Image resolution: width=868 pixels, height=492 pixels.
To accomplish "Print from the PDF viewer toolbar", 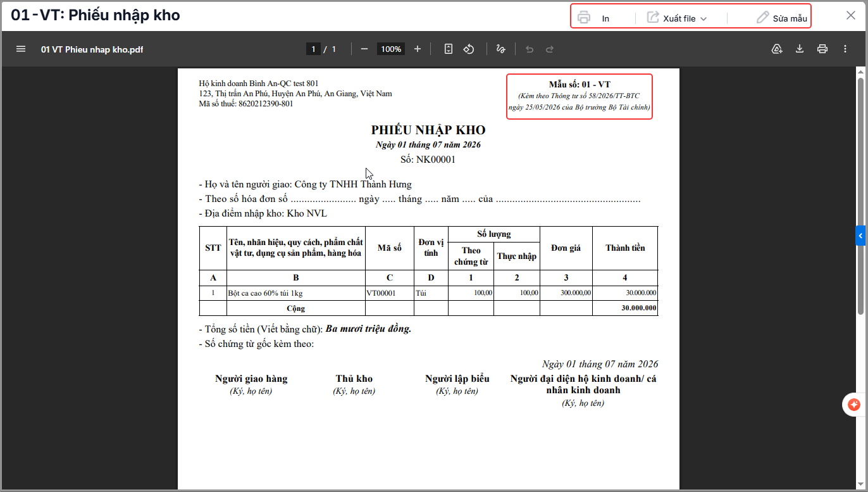I will pyautogui.click(x=822, y=49).
